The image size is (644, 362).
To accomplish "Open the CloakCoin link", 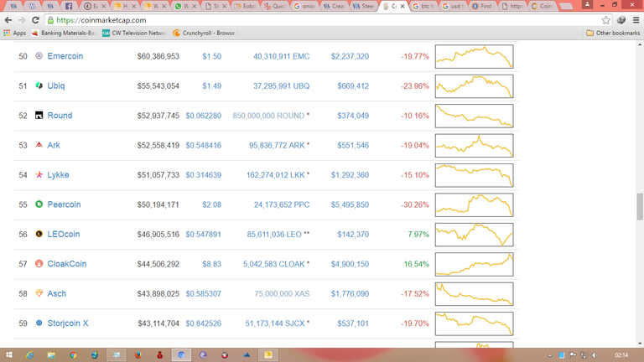I will [x=66, y=263].
